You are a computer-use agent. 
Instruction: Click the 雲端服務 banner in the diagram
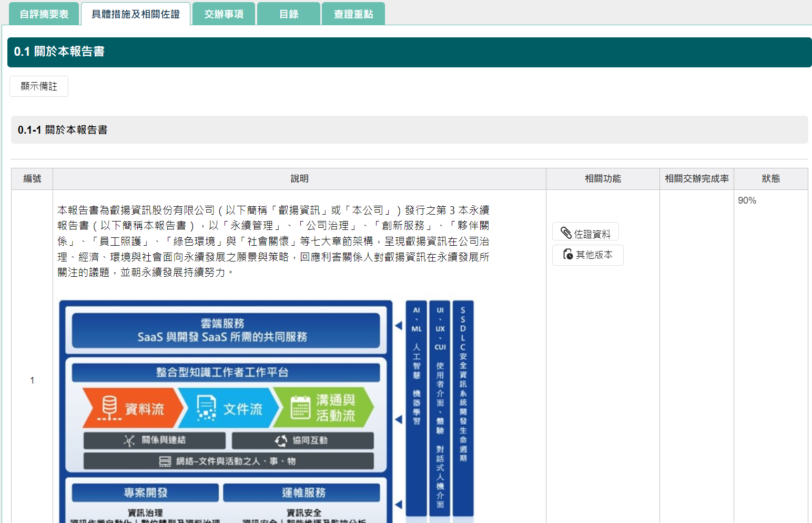click(x=226, y=330)
